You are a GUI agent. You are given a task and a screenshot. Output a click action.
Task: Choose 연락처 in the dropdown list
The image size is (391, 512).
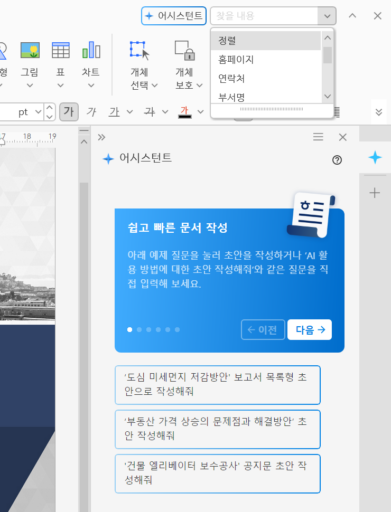266,79
